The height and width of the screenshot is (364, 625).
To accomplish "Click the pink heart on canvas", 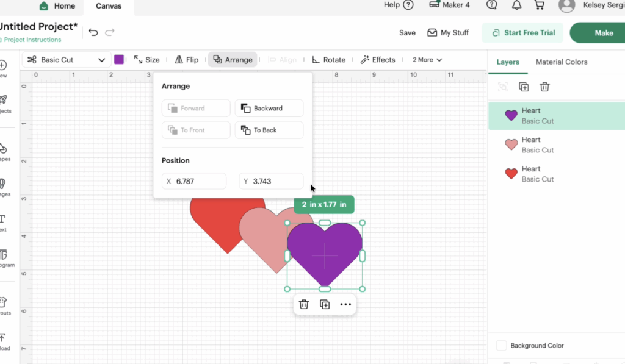I will click(x=265, y=239).
